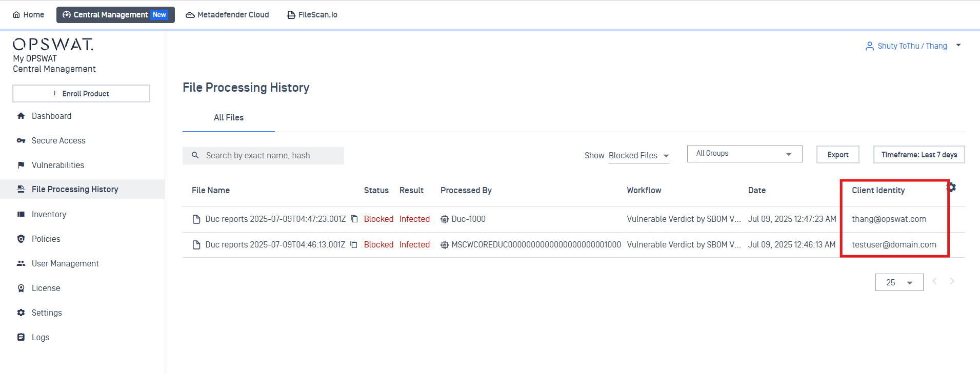
Task: Click the Home icon in top navigation
Action: (16, 15)
